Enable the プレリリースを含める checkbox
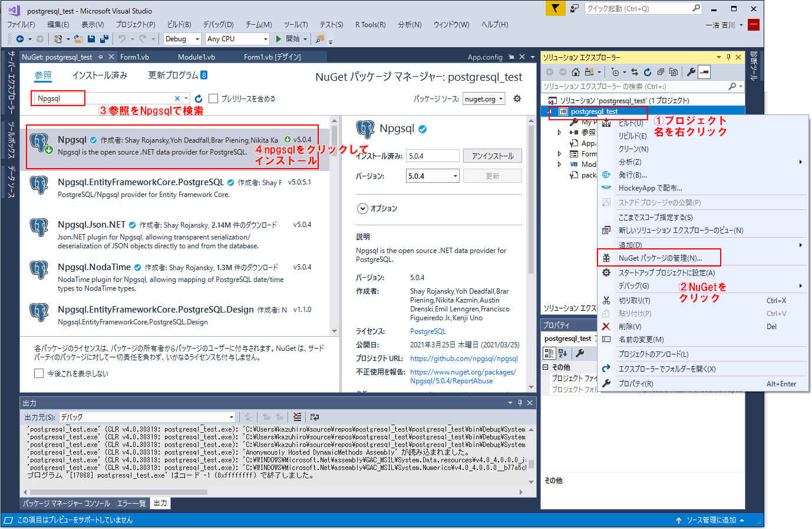This screenshot has height=529, width=812. (213, 98)
